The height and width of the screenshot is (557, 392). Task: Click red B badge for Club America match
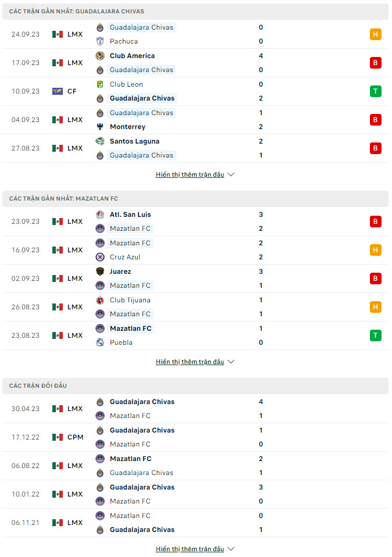375,63
